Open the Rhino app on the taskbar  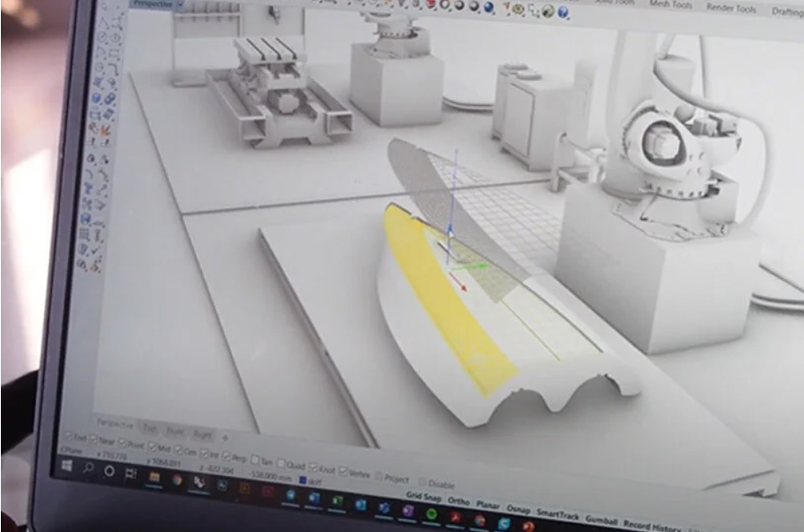199,482
